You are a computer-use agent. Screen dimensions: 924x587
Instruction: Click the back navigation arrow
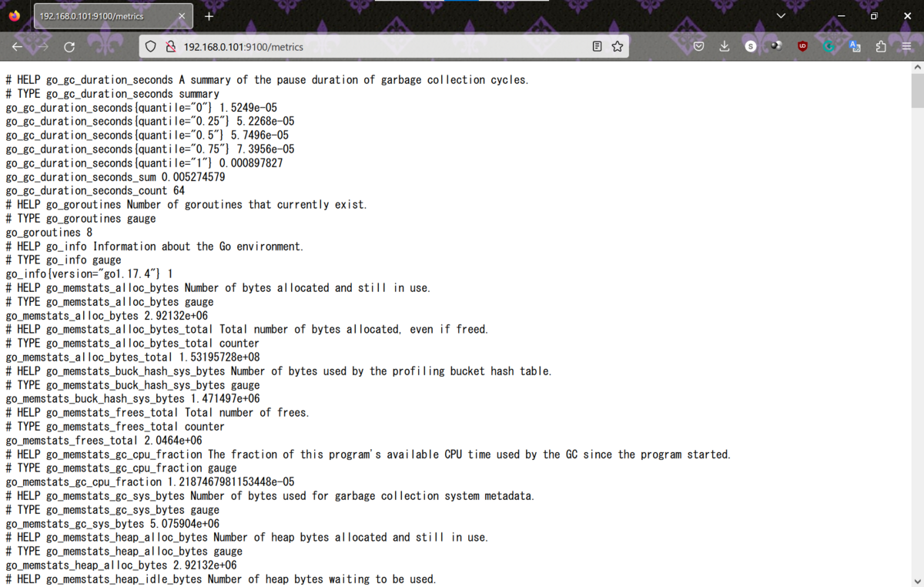pyautogui.click(x=17, y=46)
